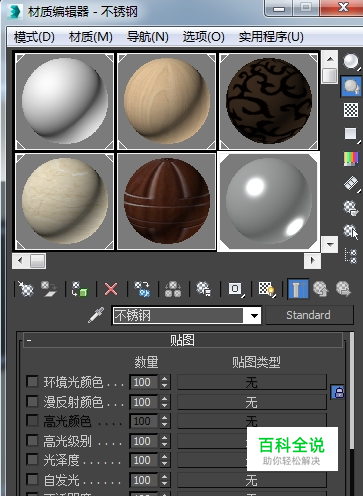Click the Select by Material icon

(x=351, y=231)
